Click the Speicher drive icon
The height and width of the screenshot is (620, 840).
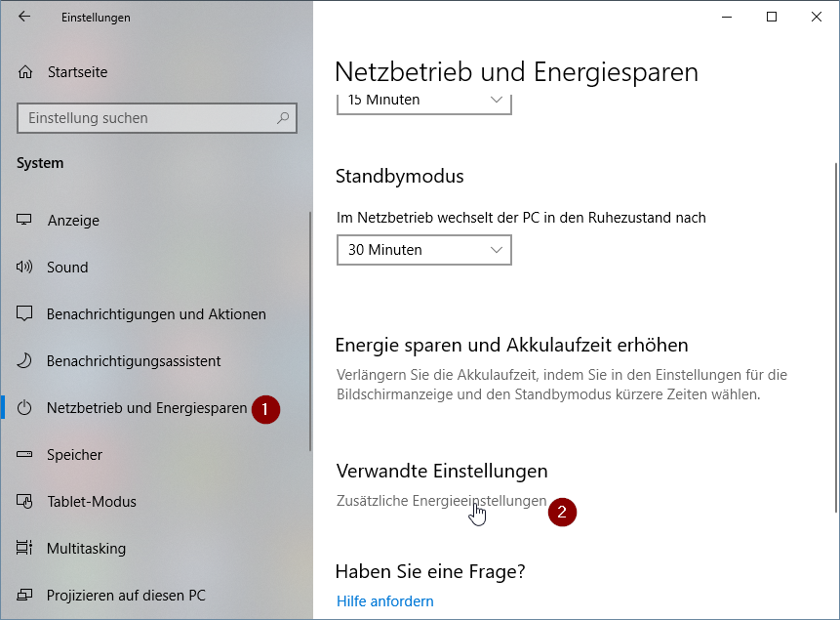tap(24, 454)
